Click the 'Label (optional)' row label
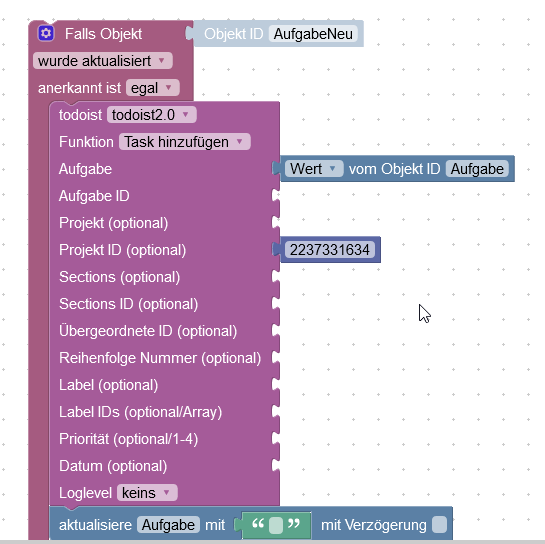Image resolution: width=545 pixels, height=544 pixels. tap(109, 385)
